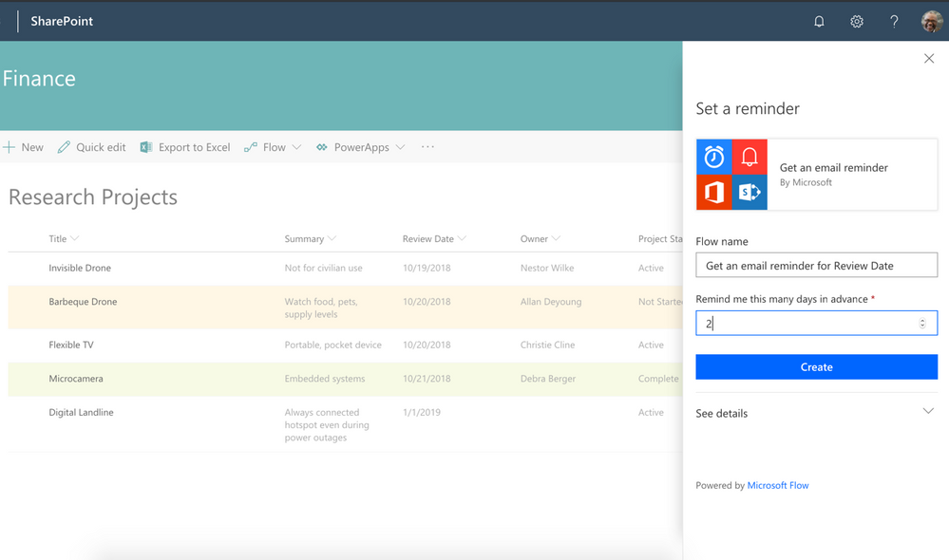Viewport: 949px width, 560px height.
Task: Close the Set a reminder panel
Action: point(929,59)
